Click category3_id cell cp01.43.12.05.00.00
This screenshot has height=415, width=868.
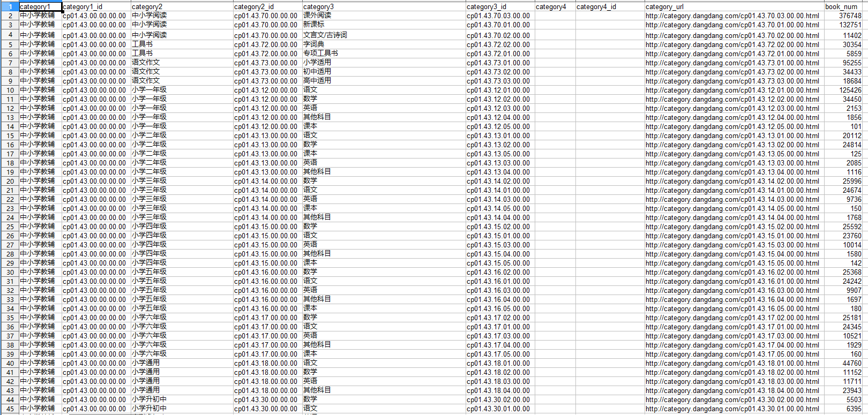500,126
